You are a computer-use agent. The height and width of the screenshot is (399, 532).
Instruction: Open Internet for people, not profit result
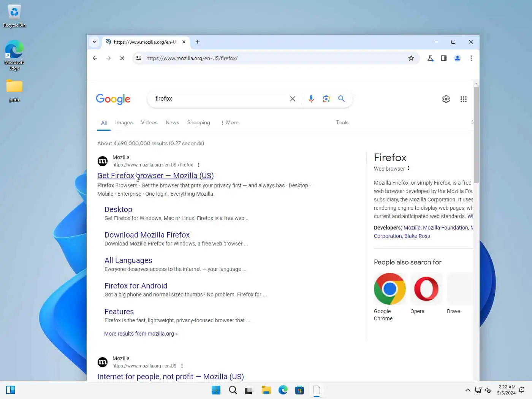(x=171, y=377)
